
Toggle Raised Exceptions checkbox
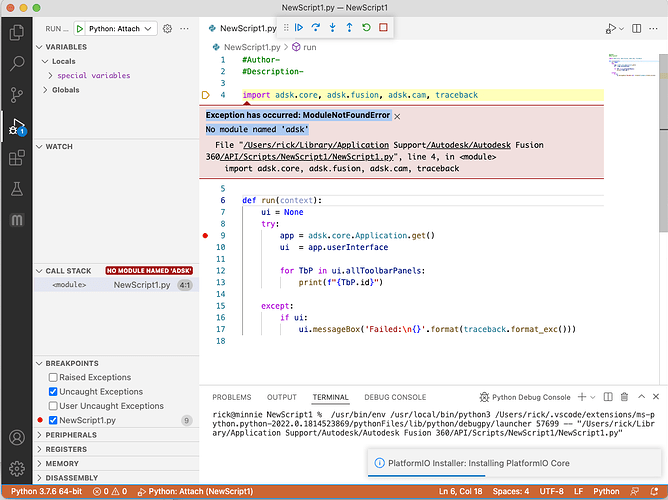coord(53,377)
